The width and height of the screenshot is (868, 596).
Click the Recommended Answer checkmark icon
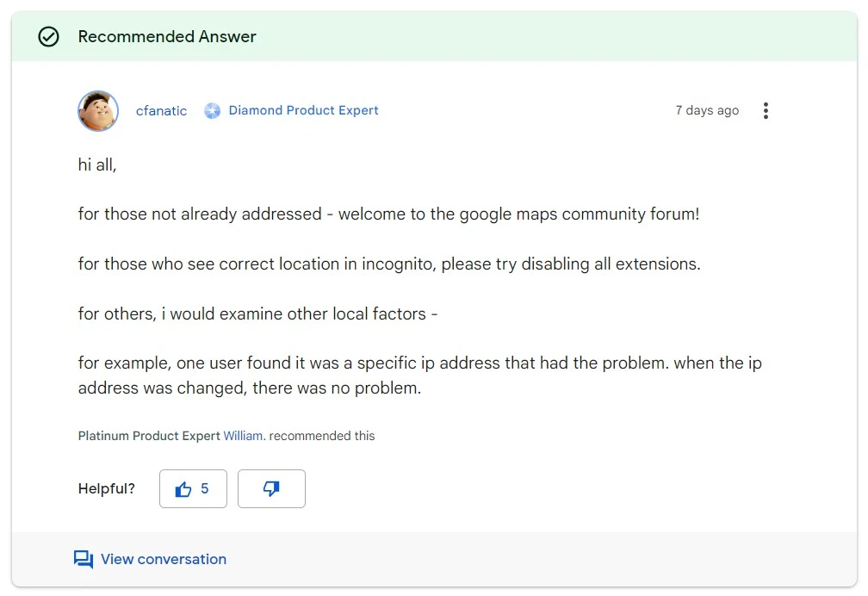tap(49, 37)
